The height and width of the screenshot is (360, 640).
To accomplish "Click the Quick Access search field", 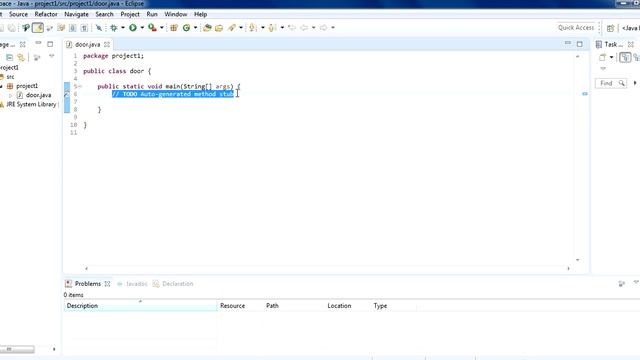I will [576, 28].
